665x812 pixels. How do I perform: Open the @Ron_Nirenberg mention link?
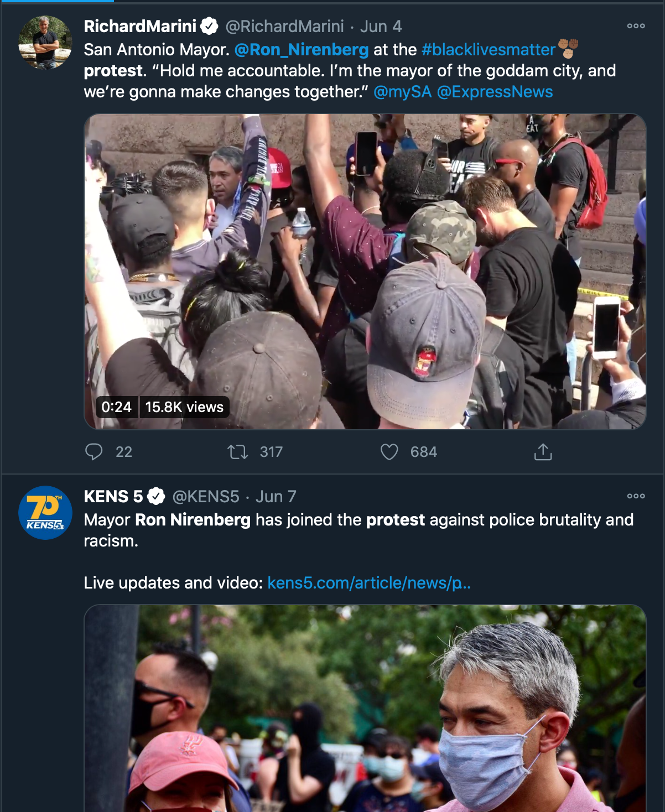point(302,50)
